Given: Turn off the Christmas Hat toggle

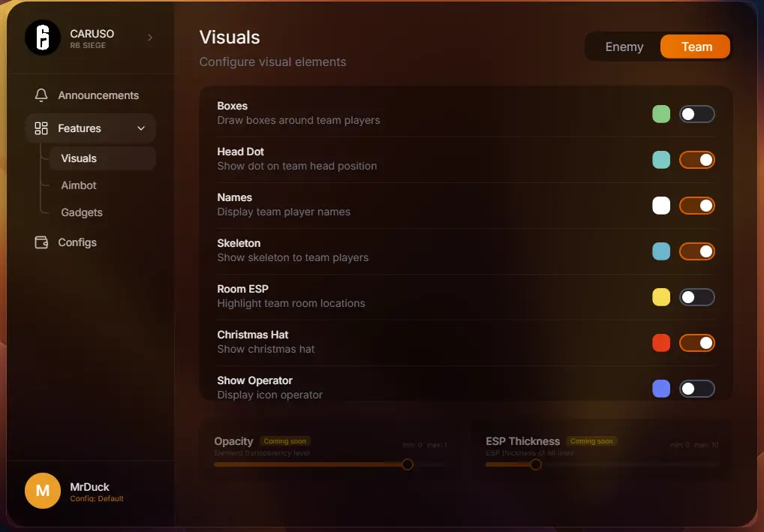Looking at the screenshot, I should click(696, 343).
